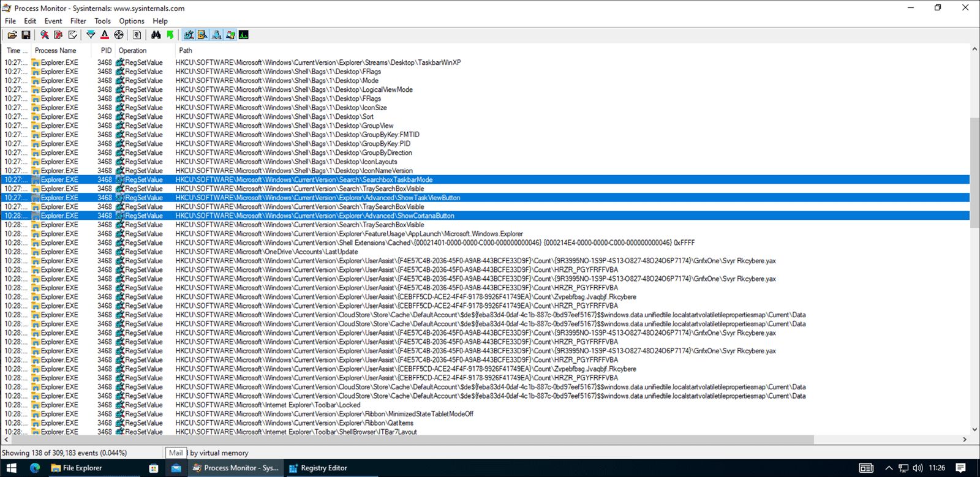
Task: Select the Ribbon\MinimizedStateTabletModeOff row
Action: pos(486,414)
